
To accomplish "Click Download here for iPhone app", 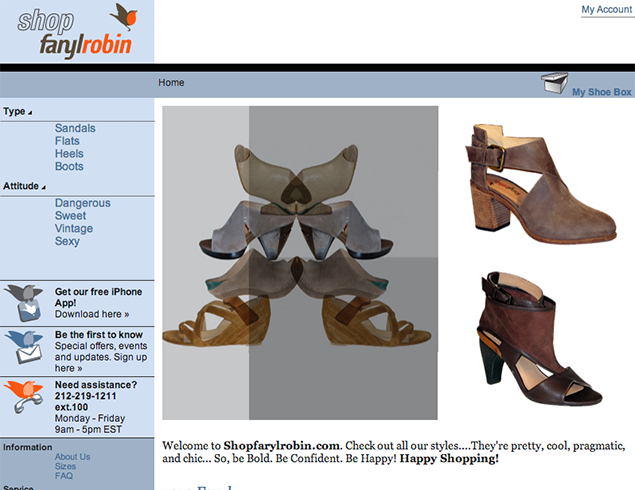I will coord(92,314).
